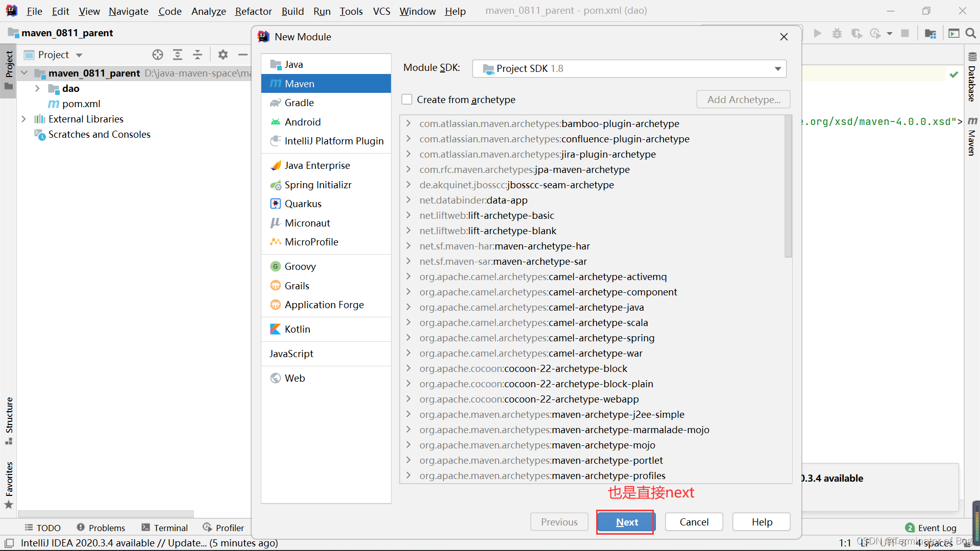980x551 pixels.
Task: Open the Maven side tool window
Action: coord(972,136)
